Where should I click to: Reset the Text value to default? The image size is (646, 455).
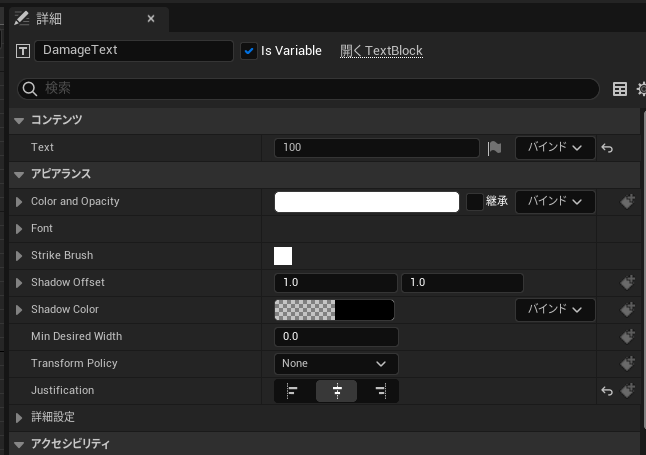607,148
